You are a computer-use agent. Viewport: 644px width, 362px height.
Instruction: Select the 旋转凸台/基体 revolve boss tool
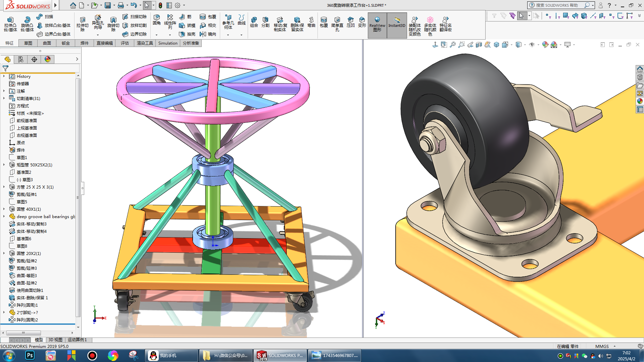[27, 24]
